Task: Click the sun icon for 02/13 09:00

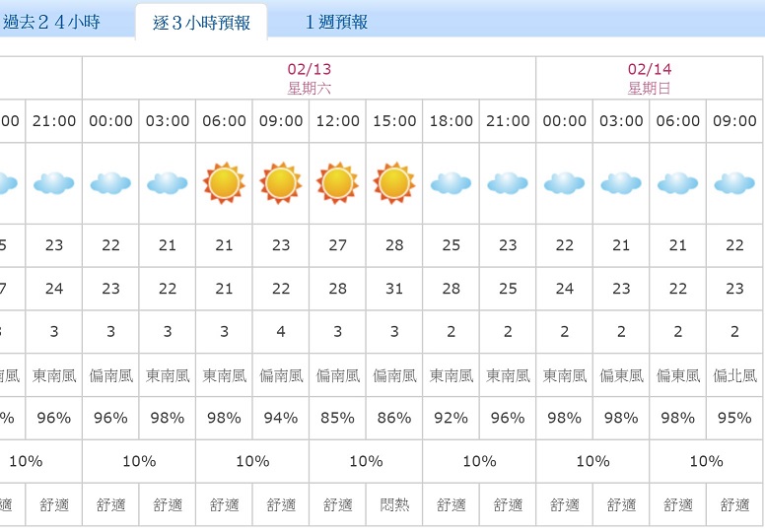Action: pyautogui.click(x=281, y=183)
